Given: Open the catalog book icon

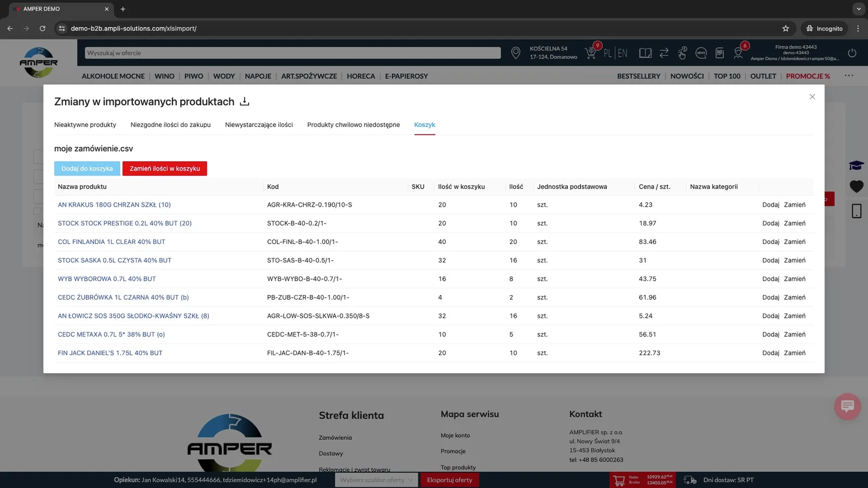Looking at the screenshot, I should pos(645,53).
